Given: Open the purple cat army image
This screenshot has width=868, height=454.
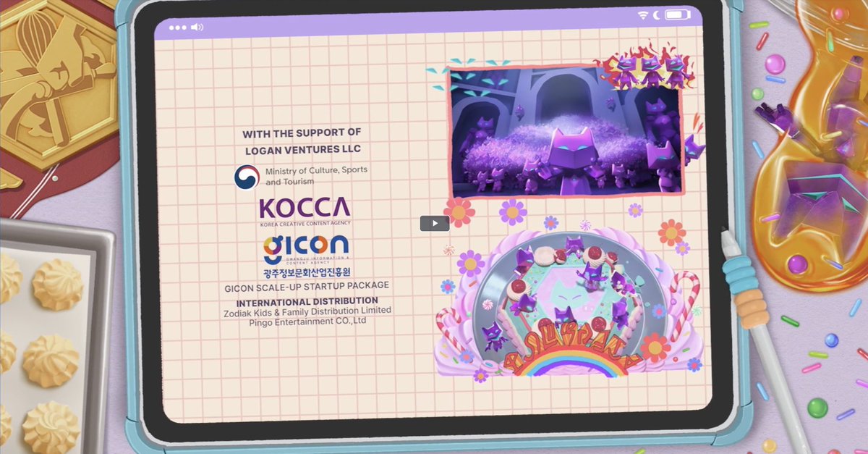Looking at the screenshot, I should coord(566,131).
